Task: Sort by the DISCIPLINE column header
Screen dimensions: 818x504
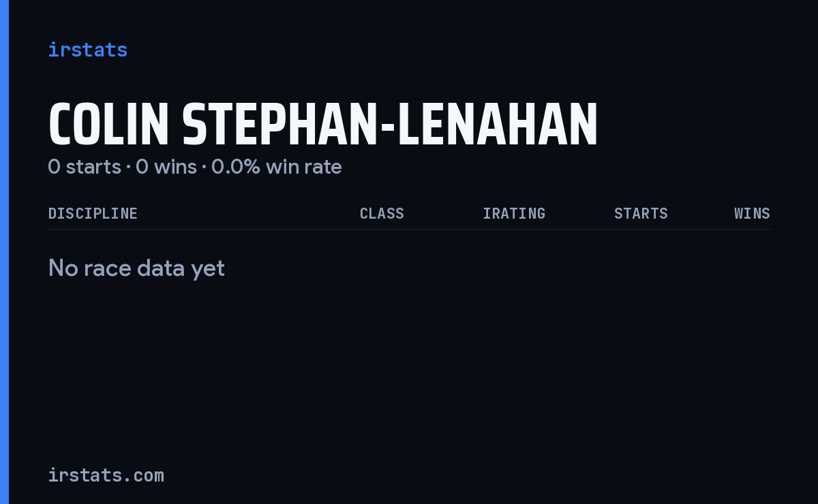Action: pyautogui.click(x=93, y=213)
